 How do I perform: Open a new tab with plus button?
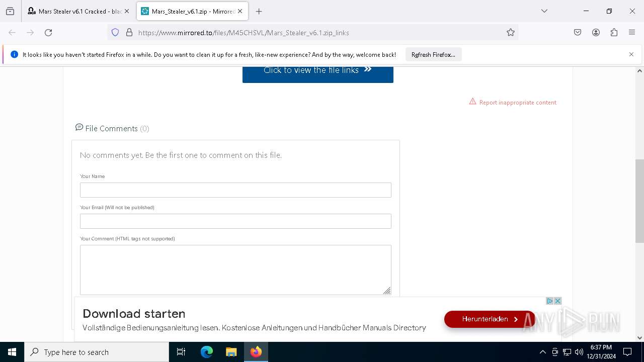click(x=259, y=11)
